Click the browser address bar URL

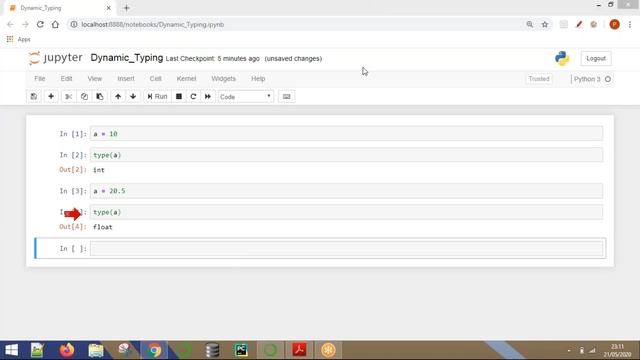pyautogui.click(x=153, y=24)
